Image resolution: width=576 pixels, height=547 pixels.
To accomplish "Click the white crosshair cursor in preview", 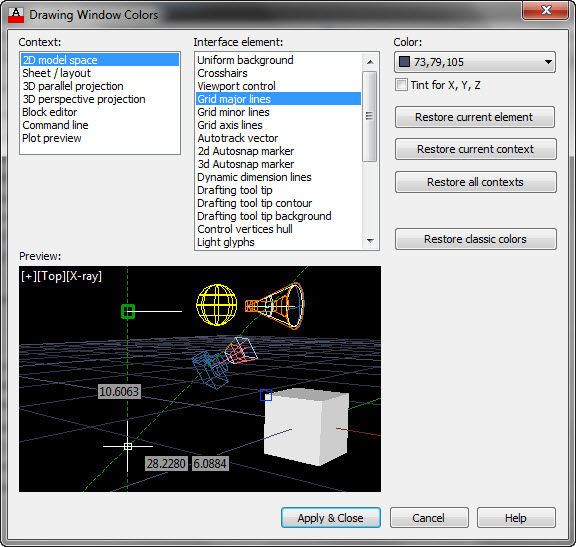I will coord(128,446).
